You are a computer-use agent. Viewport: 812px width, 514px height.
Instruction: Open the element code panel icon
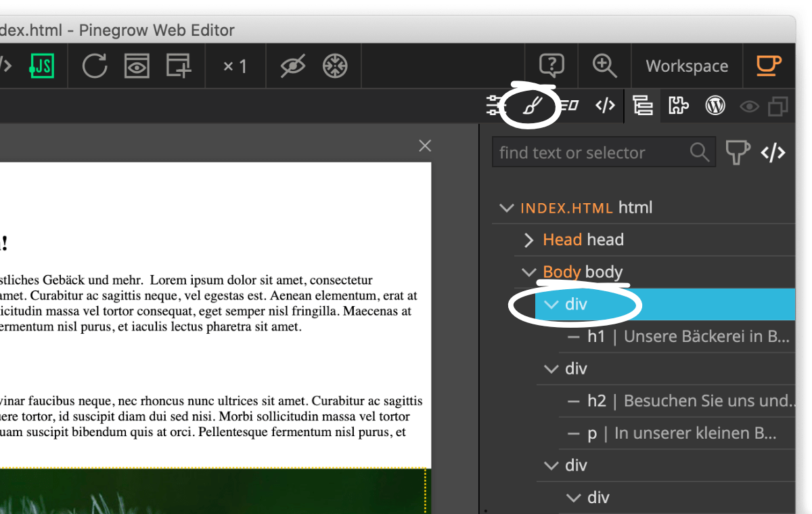[605, 106]
